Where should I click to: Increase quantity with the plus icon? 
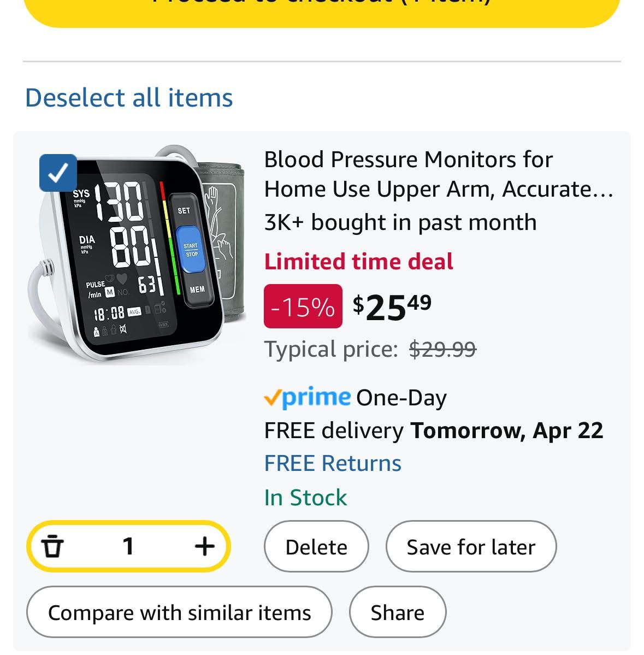pos(205,546)
